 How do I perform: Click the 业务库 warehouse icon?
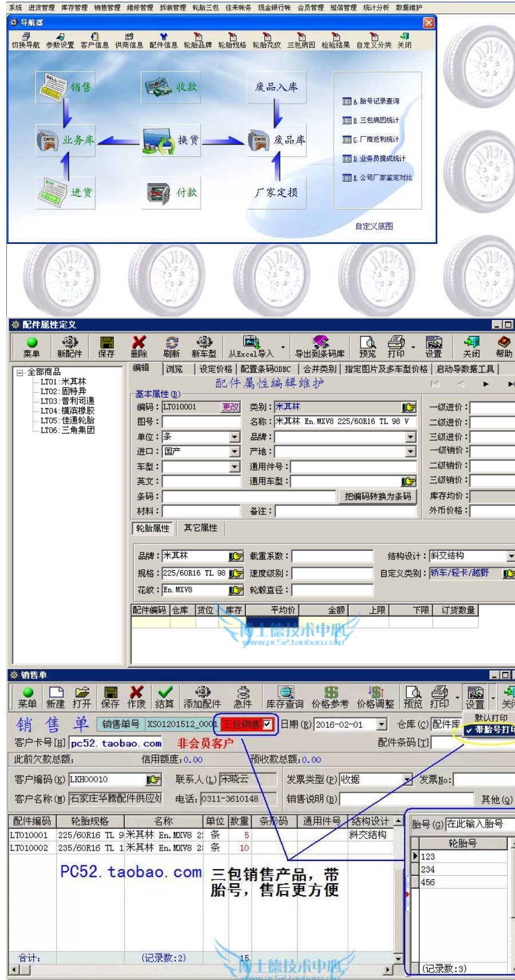[x=65, y=140]
